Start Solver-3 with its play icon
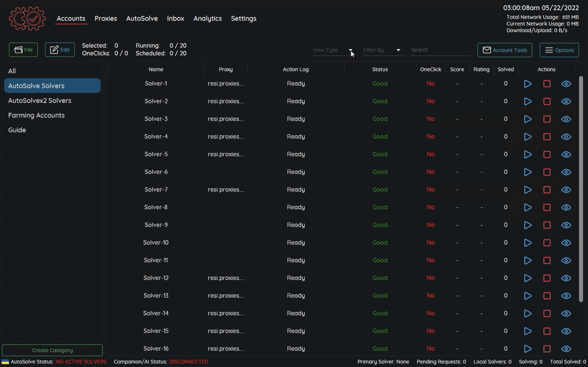Screen dimensions: 588x367 (x=528, y=119)
